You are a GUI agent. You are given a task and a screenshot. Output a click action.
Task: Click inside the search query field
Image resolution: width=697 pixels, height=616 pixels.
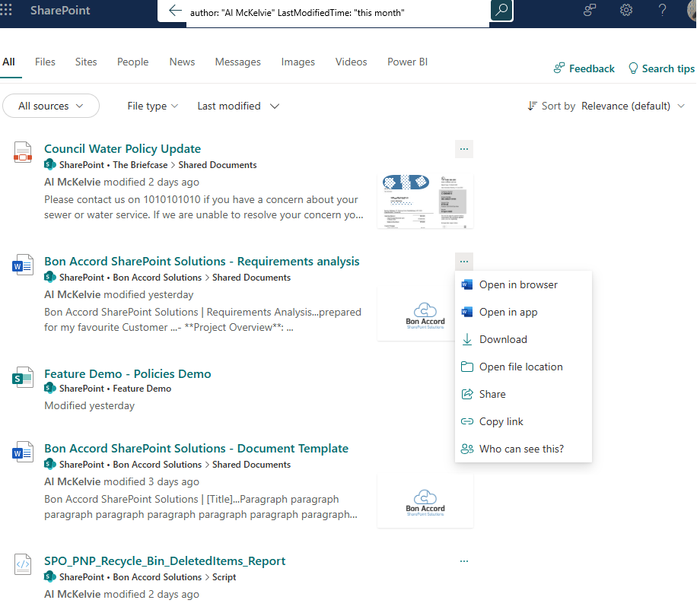[338, 12]
